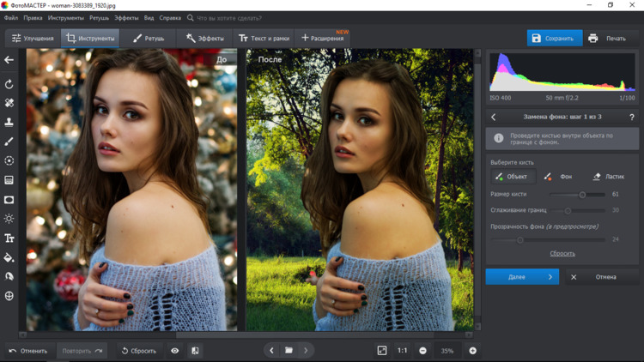
Task: Switch to the Ретушь tab
Action: 149,39
